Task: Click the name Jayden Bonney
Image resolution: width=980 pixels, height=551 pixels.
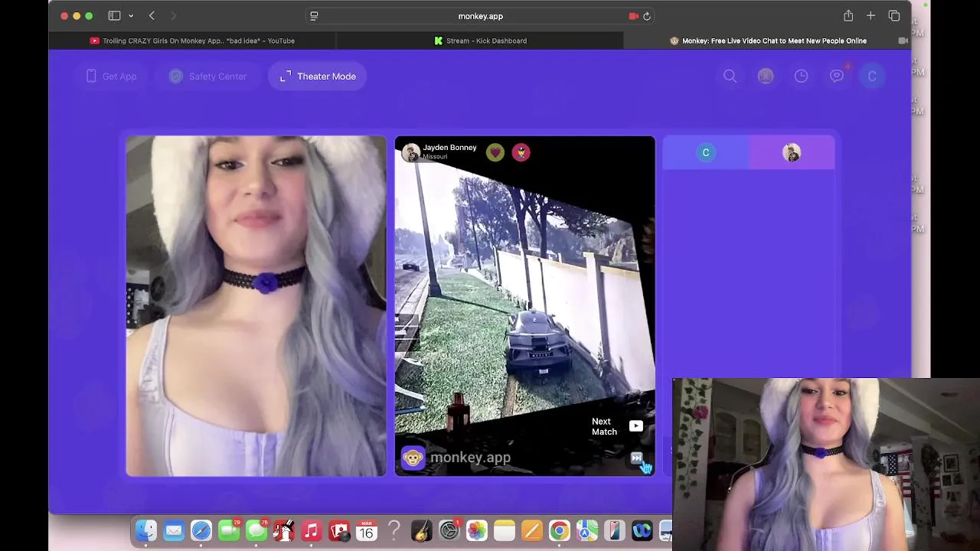Action: 449,148
